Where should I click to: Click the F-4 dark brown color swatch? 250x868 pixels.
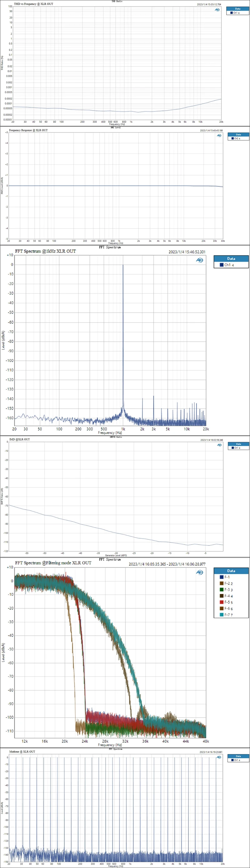[222, 596]
